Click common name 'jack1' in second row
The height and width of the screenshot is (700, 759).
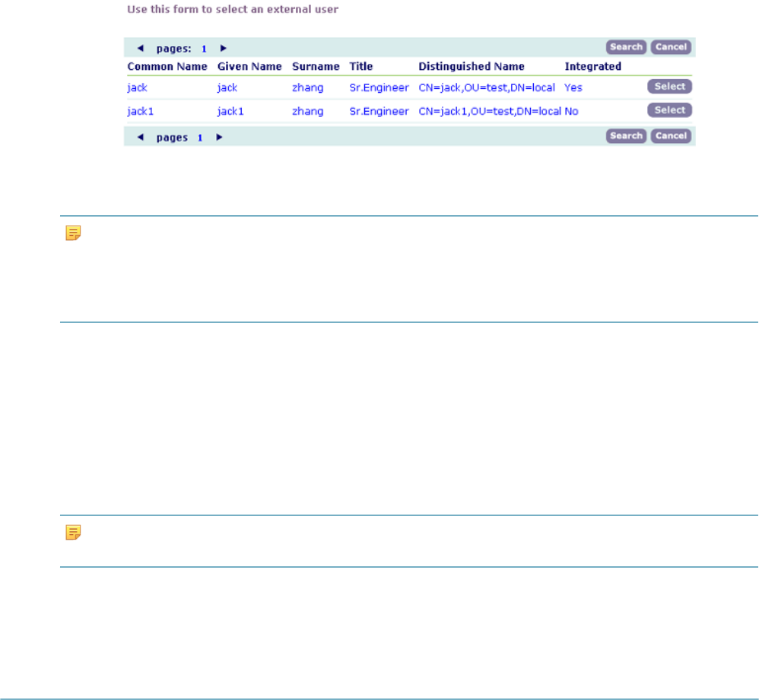(x=141, y=111)
